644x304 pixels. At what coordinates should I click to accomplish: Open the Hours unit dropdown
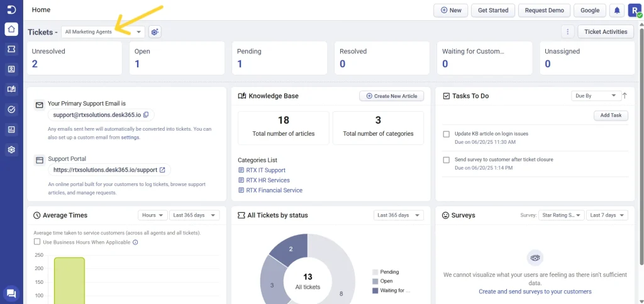click(153, 215)
